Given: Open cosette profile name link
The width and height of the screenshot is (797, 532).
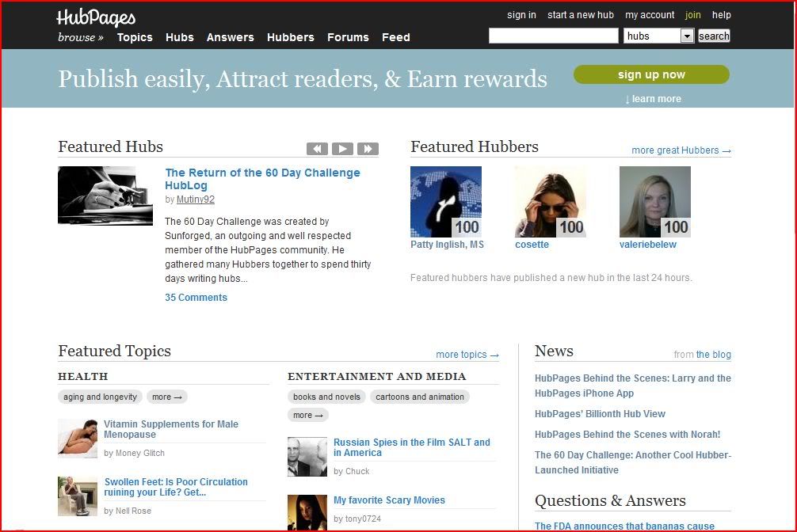Looking at the screenshot, I should (532, 245).
